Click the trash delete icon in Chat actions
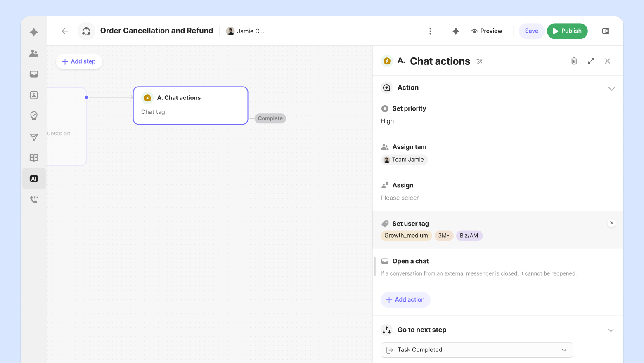Image resolution: width=644 pixels, height=363 pixels. [574, 61]
